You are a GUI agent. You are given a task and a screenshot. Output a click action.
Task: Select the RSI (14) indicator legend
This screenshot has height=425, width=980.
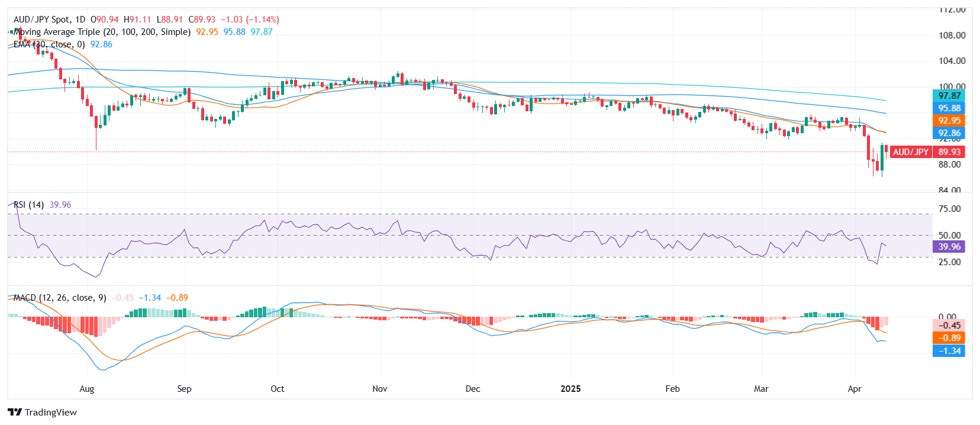28,205
